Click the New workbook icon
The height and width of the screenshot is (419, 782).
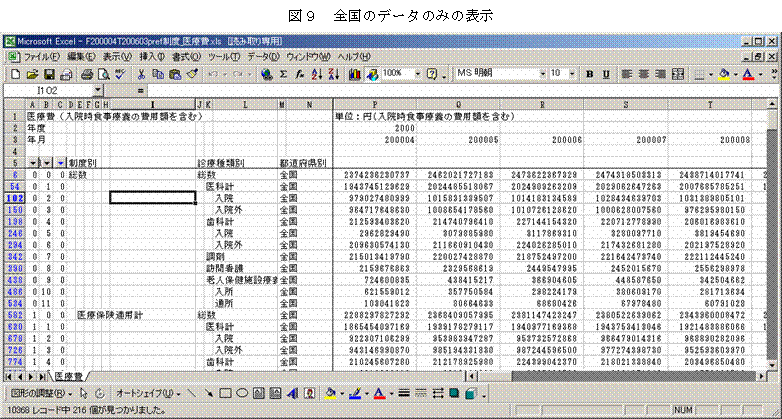(16, 74)
